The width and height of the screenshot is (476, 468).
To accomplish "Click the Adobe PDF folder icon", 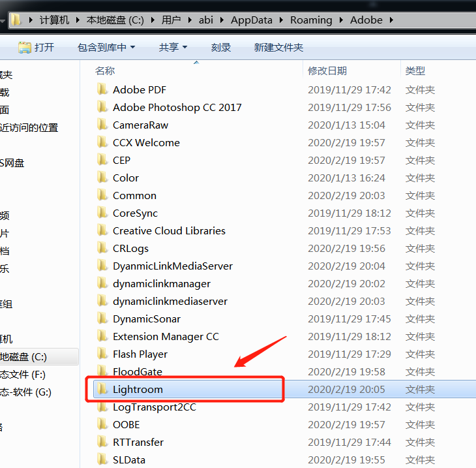I will (102, 89).
